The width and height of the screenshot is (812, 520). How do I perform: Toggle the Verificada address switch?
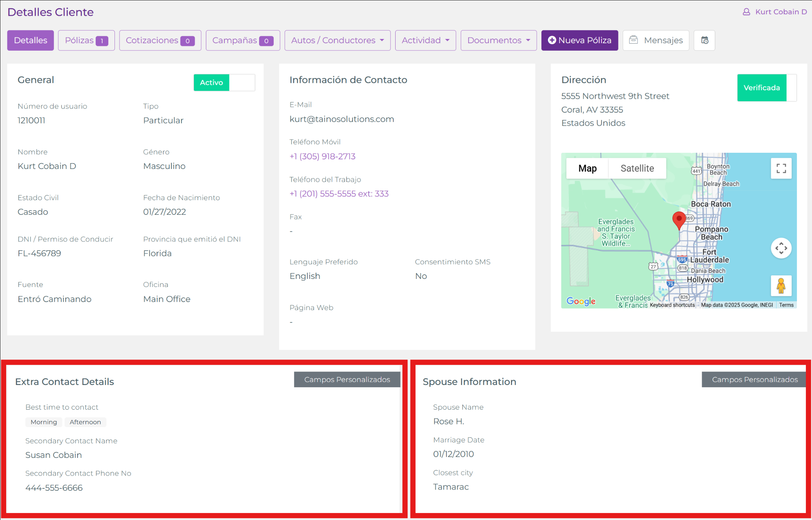click(x=767, y=88)
